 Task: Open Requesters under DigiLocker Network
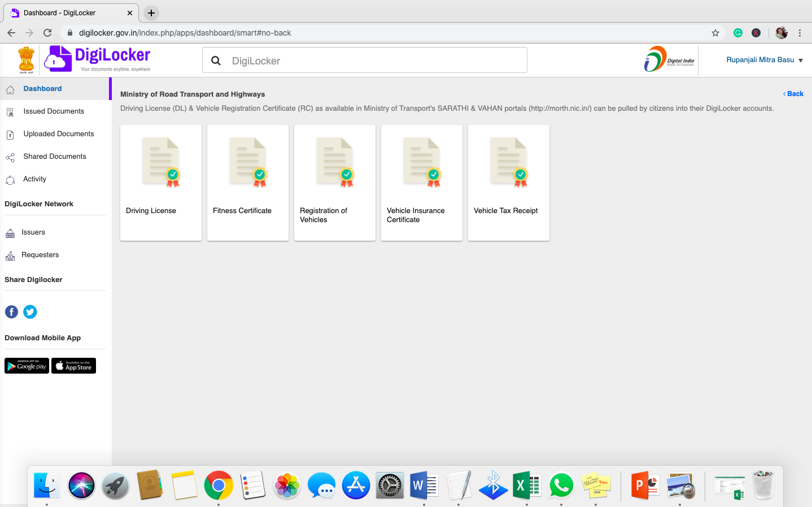(40, 255)
